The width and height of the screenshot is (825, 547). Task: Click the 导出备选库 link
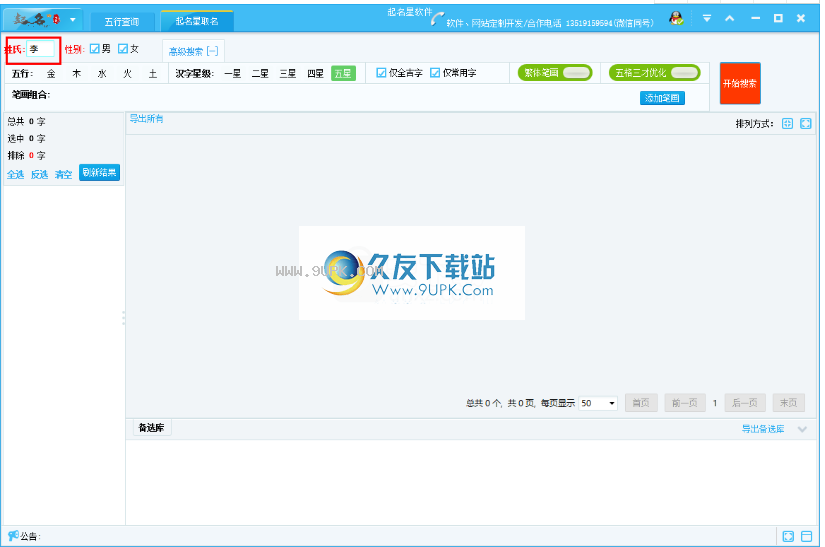click(x=763, y=429)
